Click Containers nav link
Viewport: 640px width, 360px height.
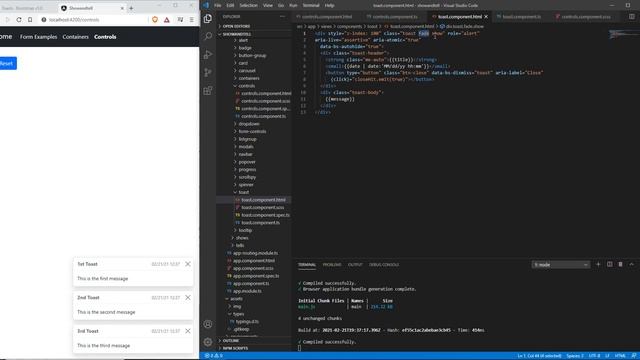click(x=76, y=37)
